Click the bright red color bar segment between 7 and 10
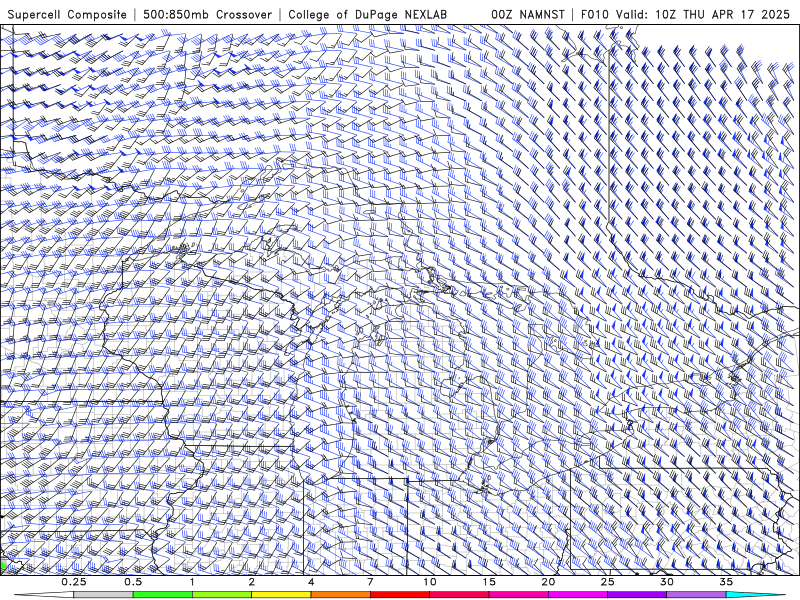Screen dimensions: 800x600 (x=400, y=595)
